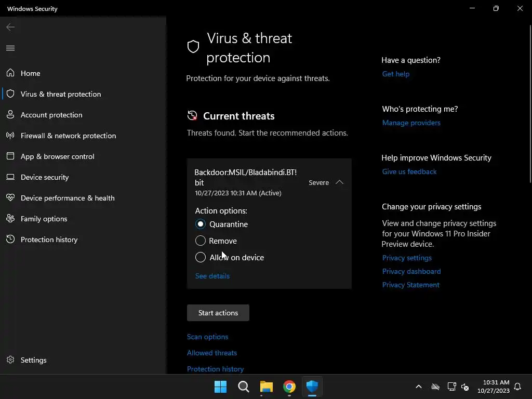Open Family options section
The width and height of the screenshot is (532, 399).
point(44,219)
